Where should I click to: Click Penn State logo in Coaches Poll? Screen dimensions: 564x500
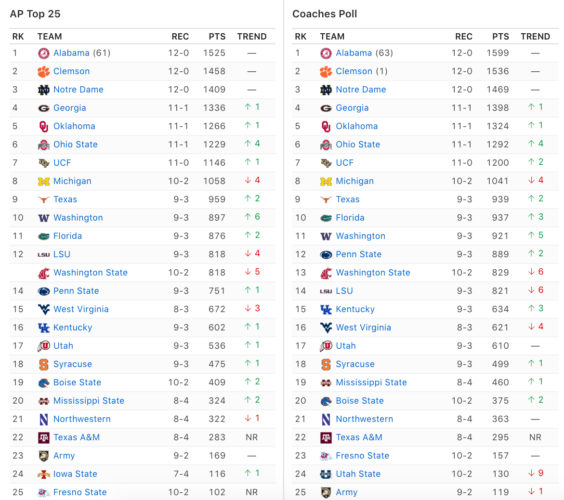[326, 255]
